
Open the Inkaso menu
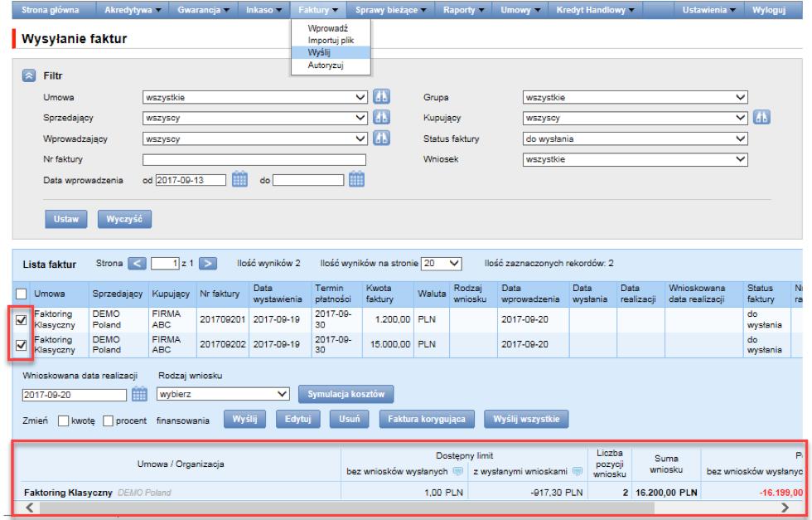point(263,10)
